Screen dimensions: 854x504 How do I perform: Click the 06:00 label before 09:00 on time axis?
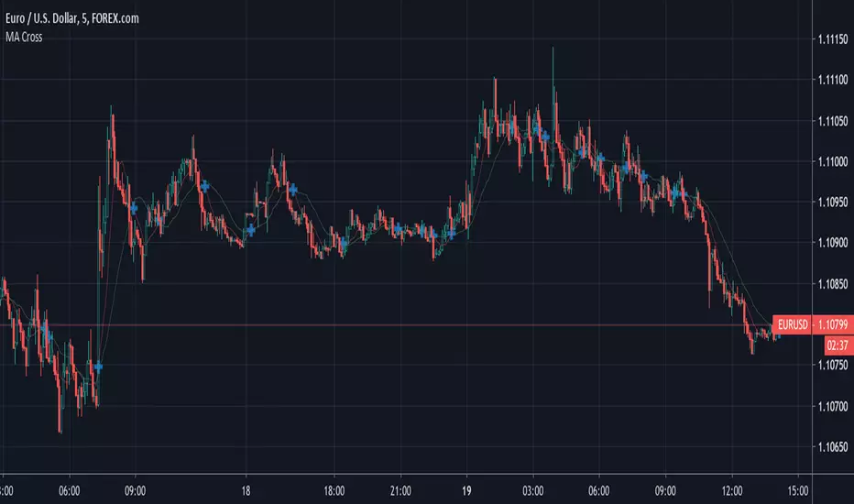point(69,491)
